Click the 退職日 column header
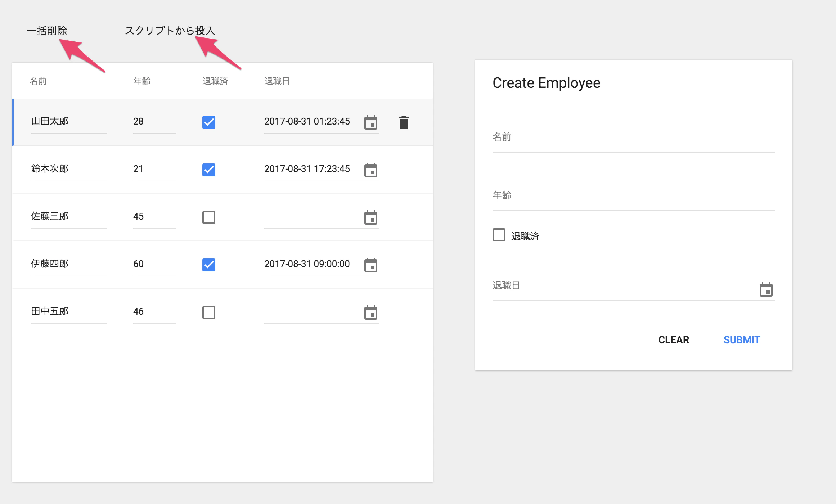The height and width of the screenshot is (504, 836). 277,81
